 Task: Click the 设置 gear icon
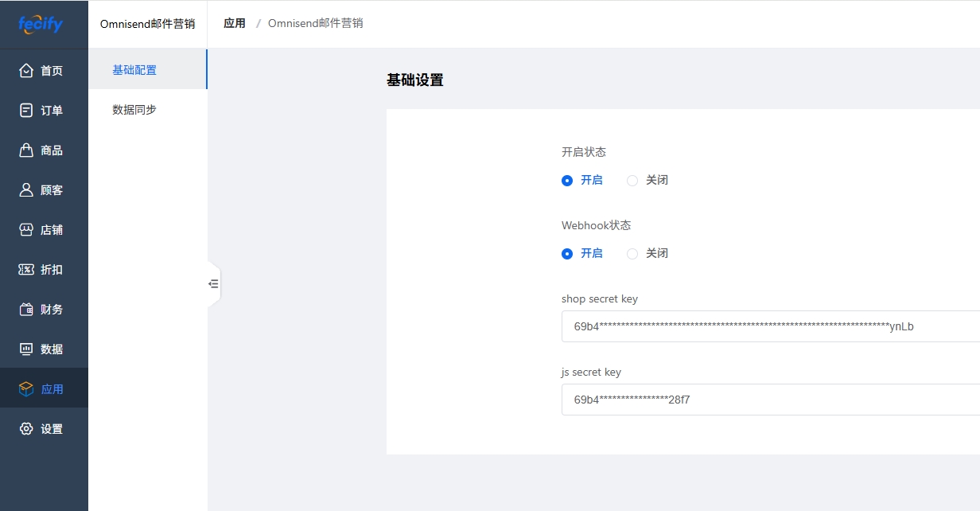click(x=26, y=429)
